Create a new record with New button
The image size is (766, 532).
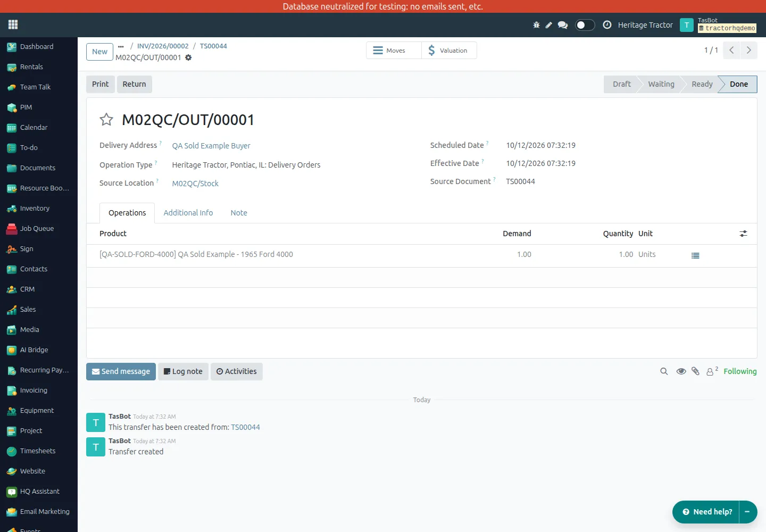click(100, 52)
